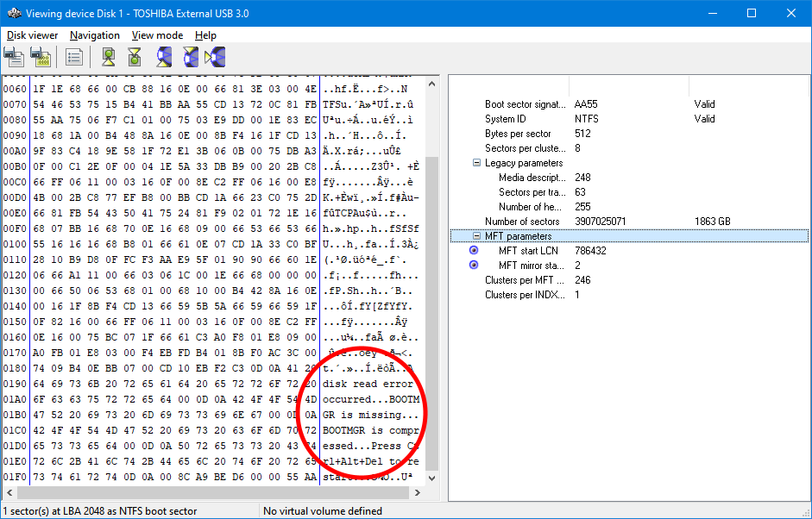Open the Navigation menu
The width and height of the screenshot is (812, 519).
95,35
